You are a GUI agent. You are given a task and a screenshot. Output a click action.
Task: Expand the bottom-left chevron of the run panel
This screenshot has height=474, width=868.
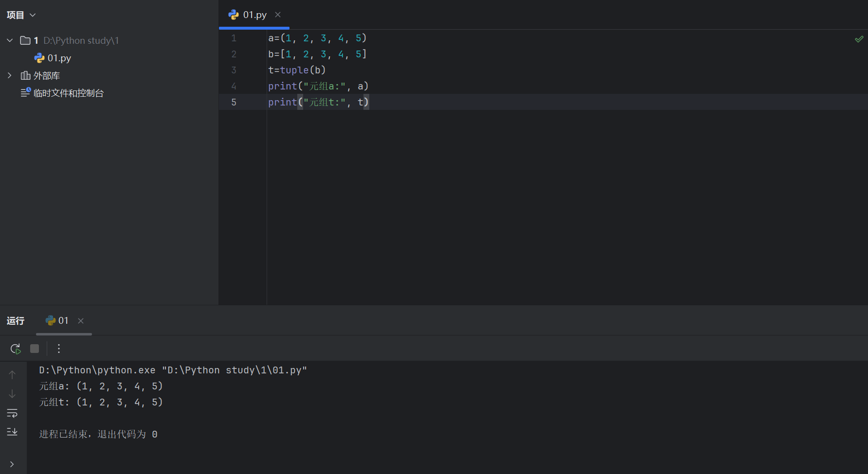(x=13, y=464)
